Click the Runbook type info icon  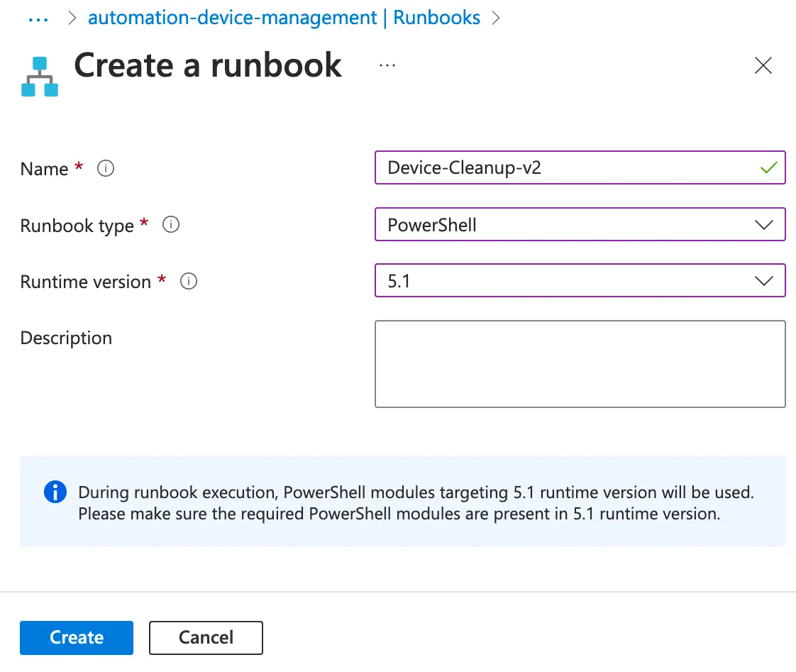tap(171, 225)
